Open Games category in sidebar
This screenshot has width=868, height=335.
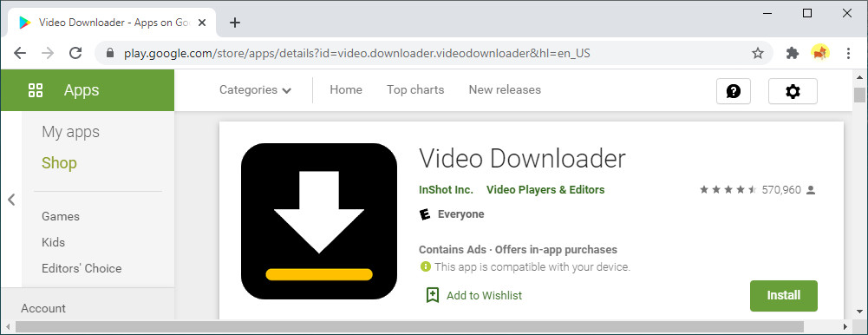point(61,216)
